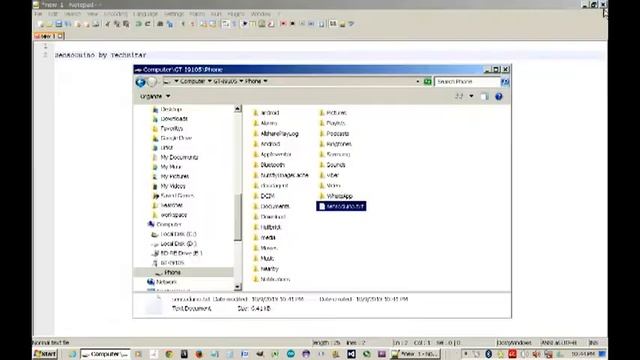Open the Organize dropdown in Explorer
The width and height of the screenshot is (640, 360).
(155, 96)
